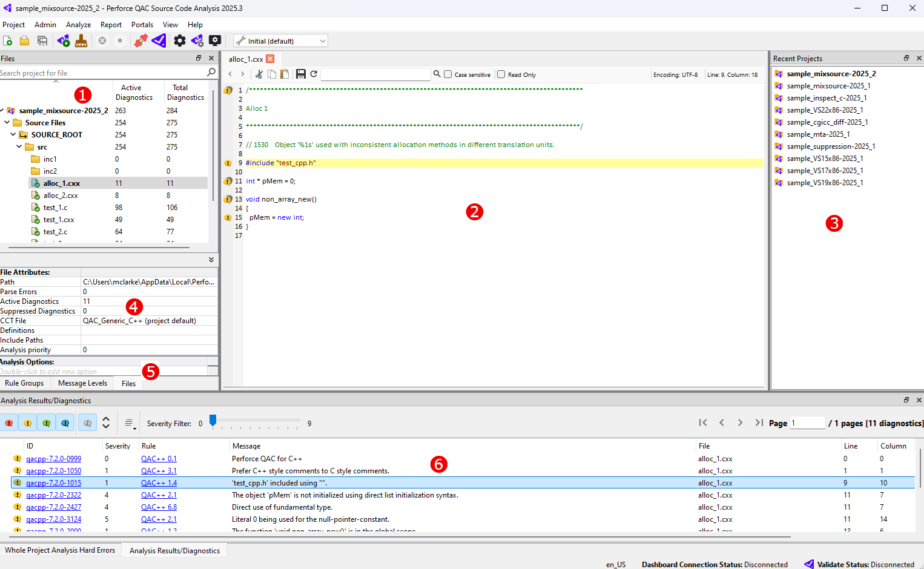Click the Severity Filter slider handle

(213, 420)
